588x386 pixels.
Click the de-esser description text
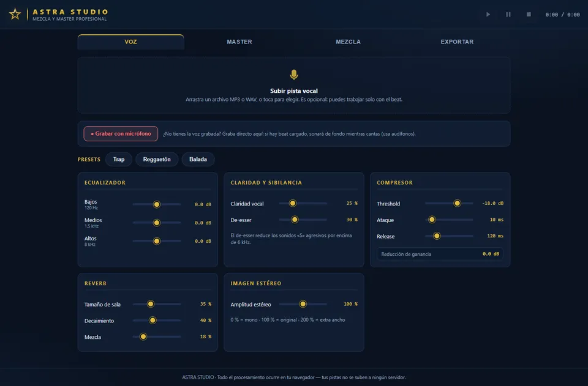point(291,239)
